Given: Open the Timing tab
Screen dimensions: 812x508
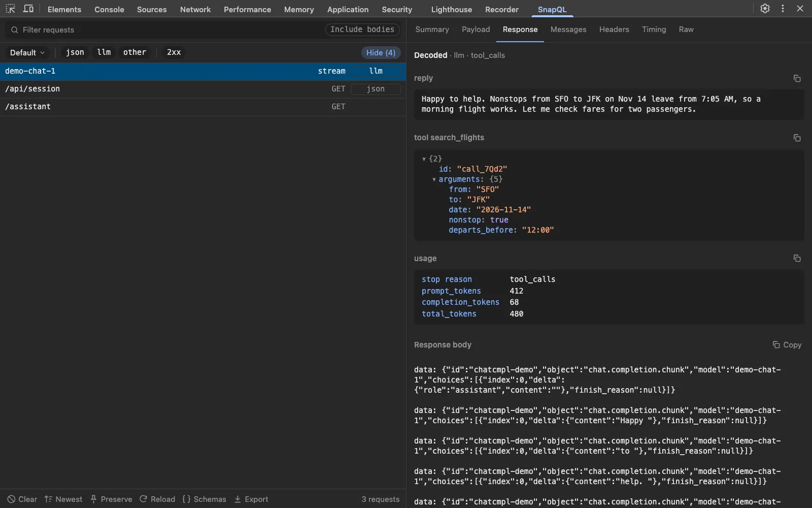Looking at the screenshot, I should pyautogui.click(x=654, y=29).
